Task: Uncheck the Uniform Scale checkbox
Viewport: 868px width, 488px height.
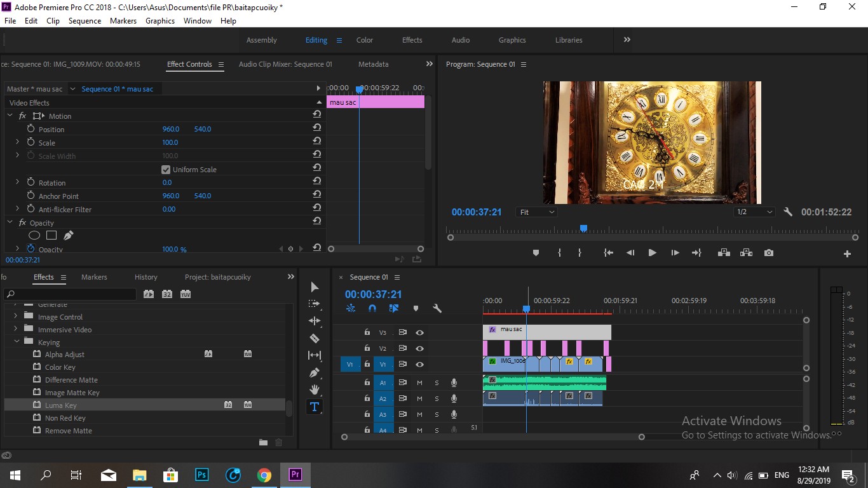Action: [166, 170]
